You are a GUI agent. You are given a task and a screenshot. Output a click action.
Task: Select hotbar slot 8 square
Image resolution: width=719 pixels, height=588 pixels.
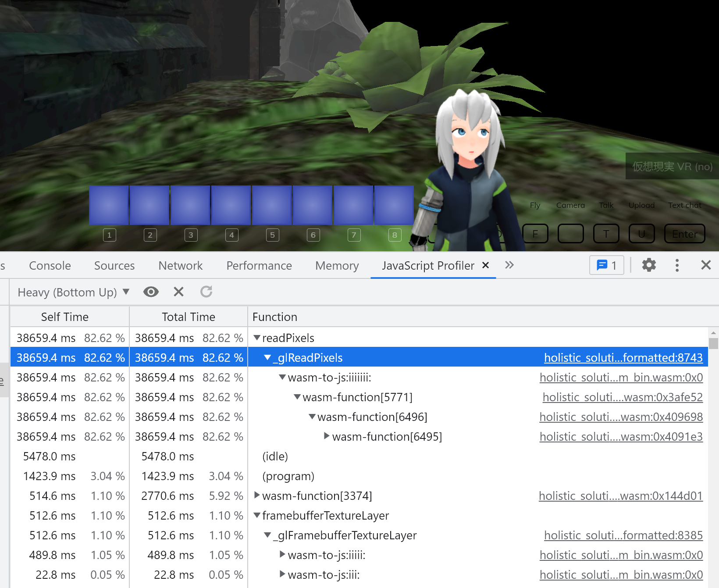click(394, 205)
